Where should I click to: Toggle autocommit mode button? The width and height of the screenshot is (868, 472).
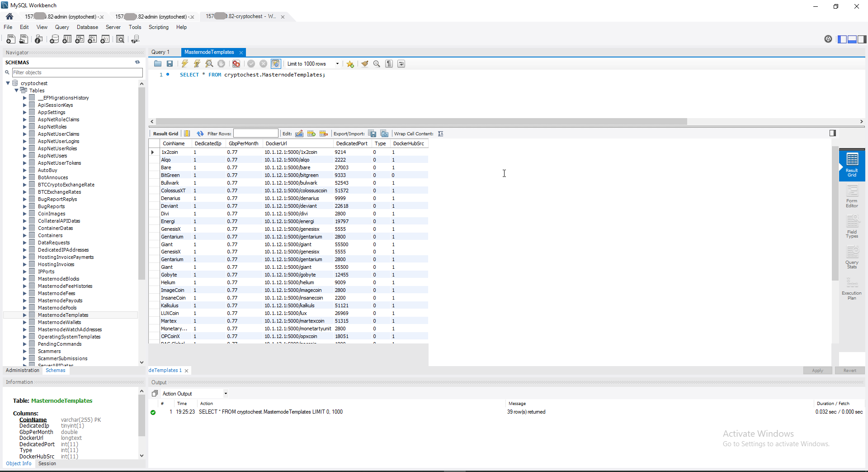click(x=276, y=64)
